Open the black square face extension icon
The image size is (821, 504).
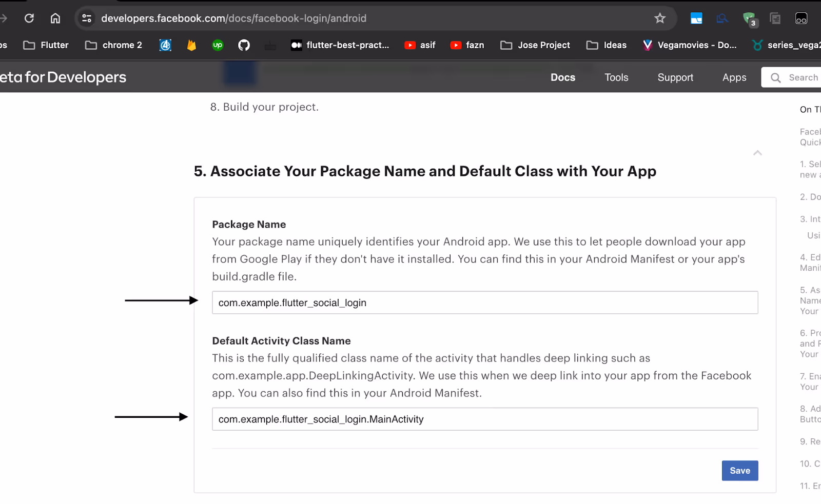click(802, 18)
